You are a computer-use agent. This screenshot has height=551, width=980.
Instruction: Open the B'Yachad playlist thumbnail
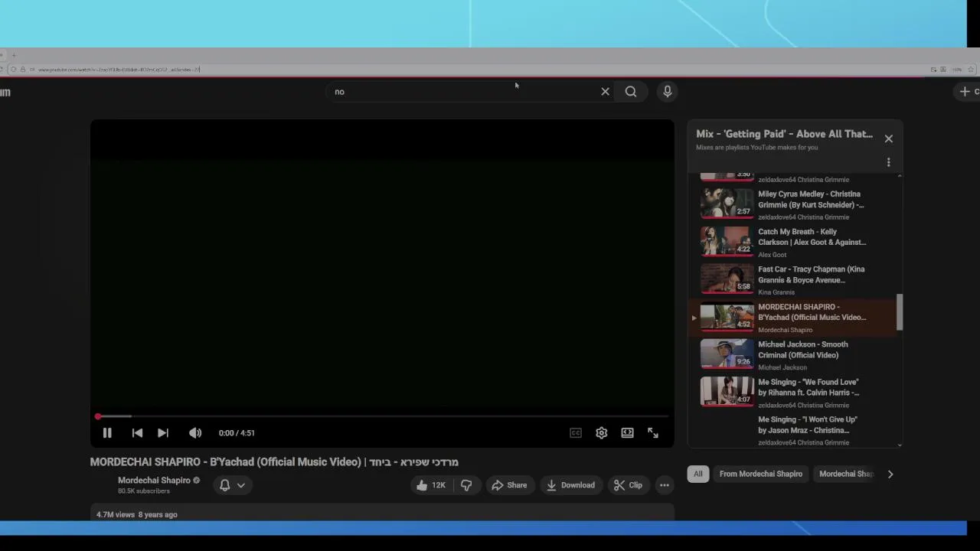(727, 315)
